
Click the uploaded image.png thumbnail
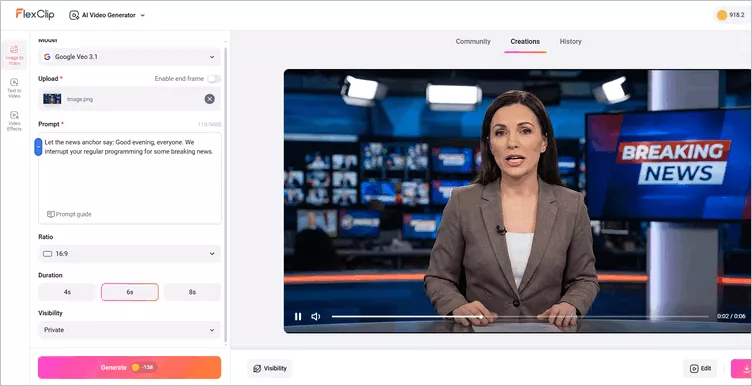(52, 99)
